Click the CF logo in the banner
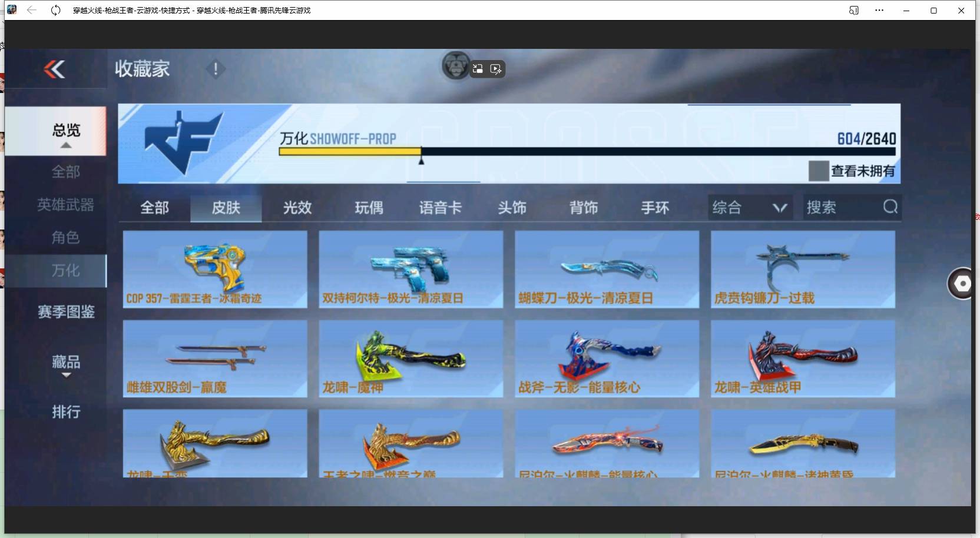 click(184, 142)
